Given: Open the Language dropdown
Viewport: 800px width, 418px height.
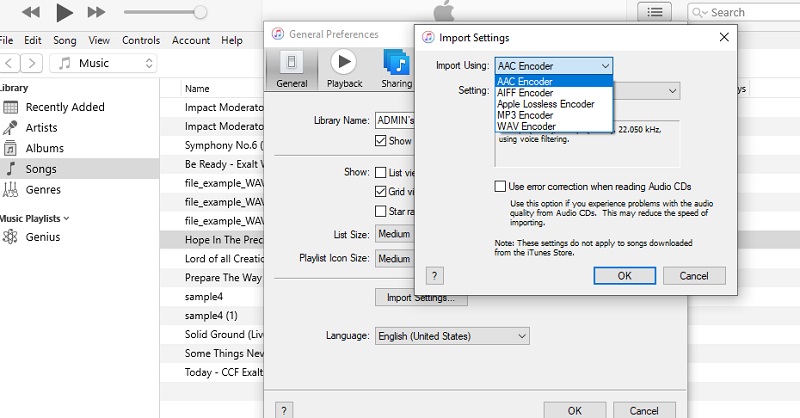Looking at the screenshot, I should point(452,336).
